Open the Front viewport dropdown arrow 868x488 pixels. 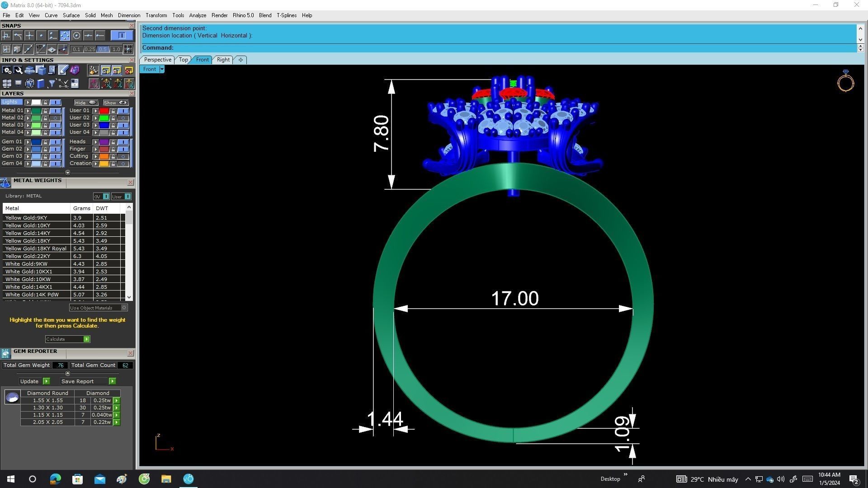[162, 69]
